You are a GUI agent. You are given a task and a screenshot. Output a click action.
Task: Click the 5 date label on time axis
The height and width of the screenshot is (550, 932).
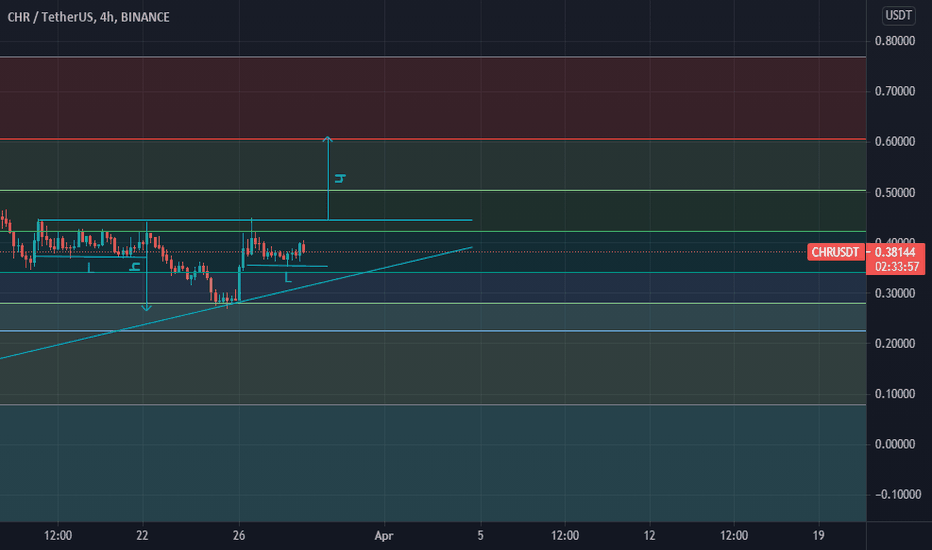[x=480, y=536]
